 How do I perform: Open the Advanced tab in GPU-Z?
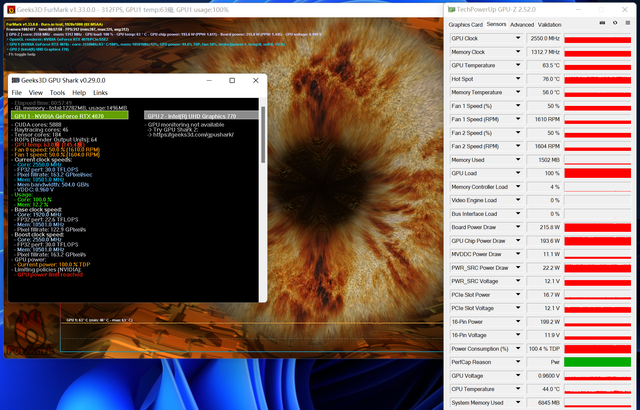[522, 24]
